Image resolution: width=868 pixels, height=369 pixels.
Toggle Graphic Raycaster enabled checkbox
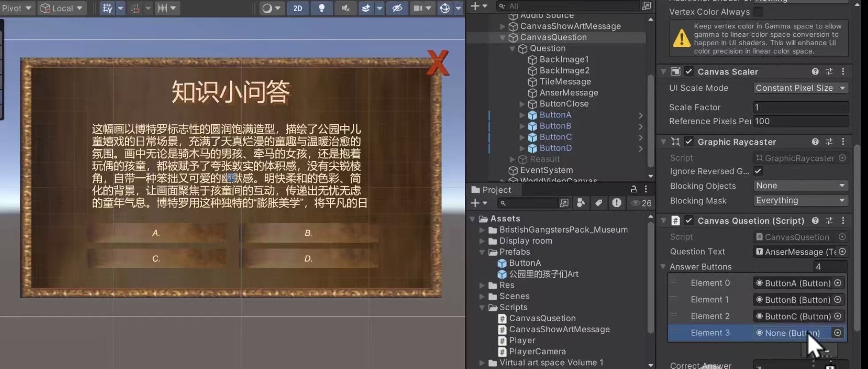(689, 142)
